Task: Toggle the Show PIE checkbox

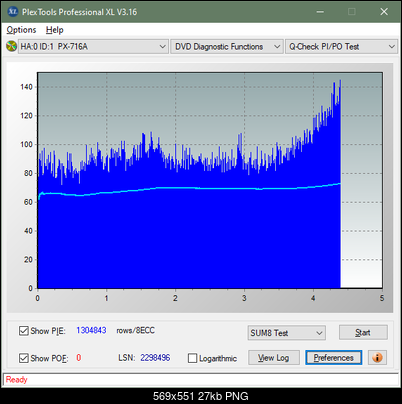Action: (x=24, y=331)
